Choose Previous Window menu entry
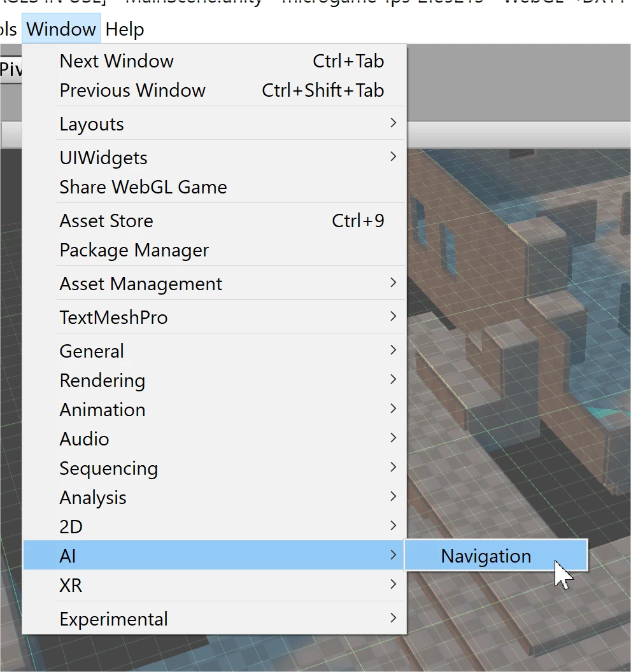 [x=215, y=90]
